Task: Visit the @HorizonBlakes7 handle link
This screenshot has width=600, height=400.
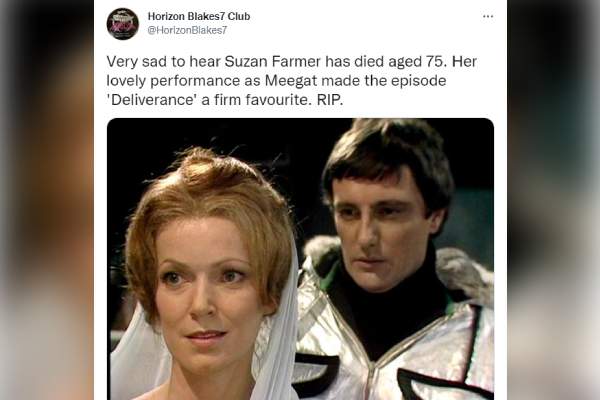Action: click(x=187, y=30)
